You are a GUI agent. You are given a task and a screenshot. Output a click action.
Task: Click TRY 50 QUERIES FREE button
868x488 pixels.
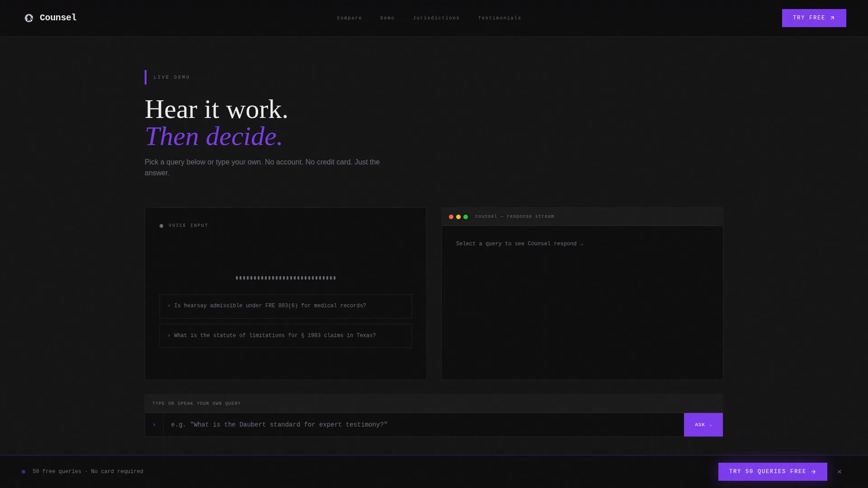[773, 472]
